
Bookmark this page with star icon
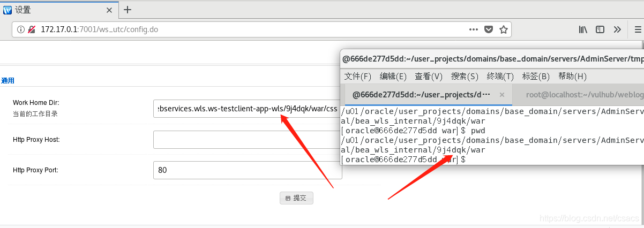[503, 29]
